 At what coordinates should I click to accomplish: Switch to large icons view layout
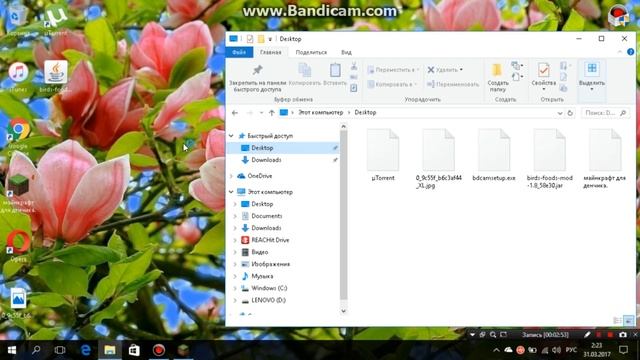(x=629, y=321)
